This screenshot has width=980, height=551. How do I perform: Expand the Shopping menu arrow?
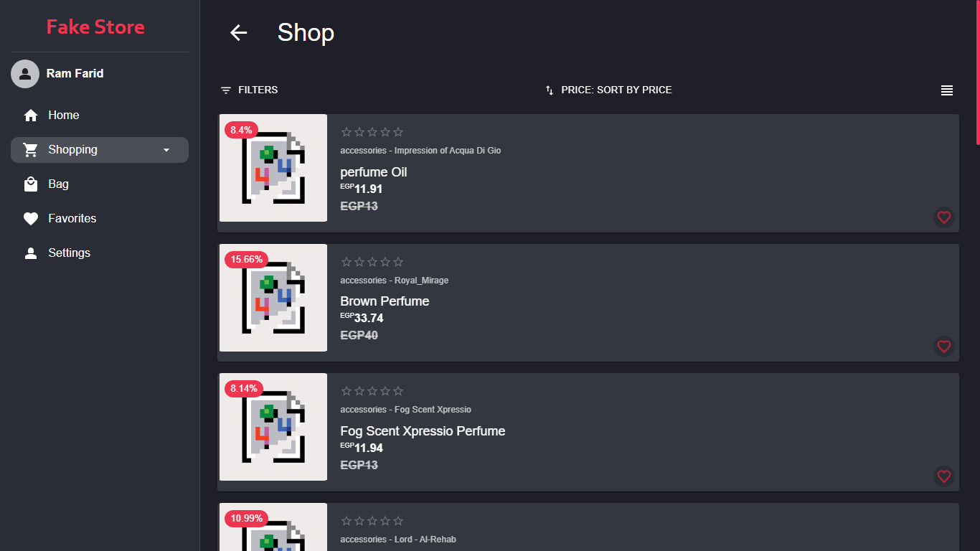click(x=166, y=150)
